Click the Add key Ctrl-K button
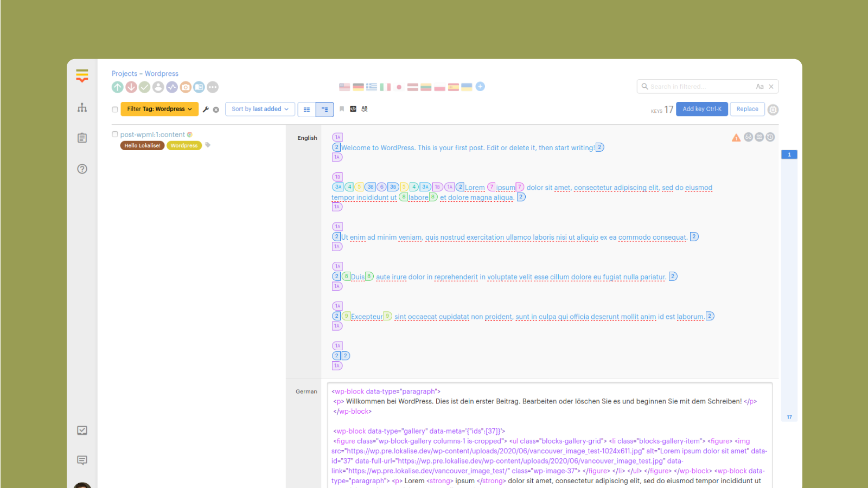 pyautogui.click(x=702, y=109)
